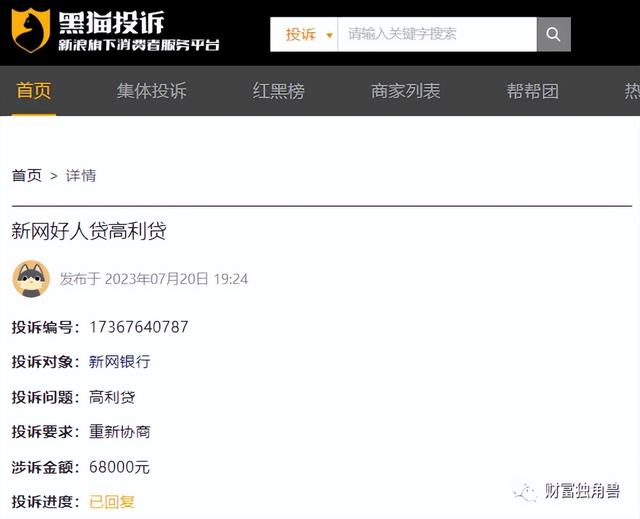
Task: Click the 财富独角兽 watermark logo
Action: (x=567, y=491)
